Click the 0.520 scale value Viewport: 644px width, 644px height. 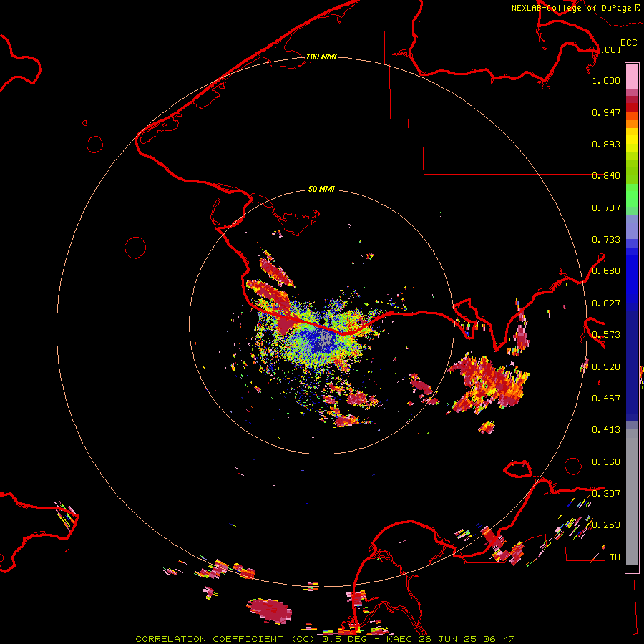pyautogui.click(x=606, y=367)
